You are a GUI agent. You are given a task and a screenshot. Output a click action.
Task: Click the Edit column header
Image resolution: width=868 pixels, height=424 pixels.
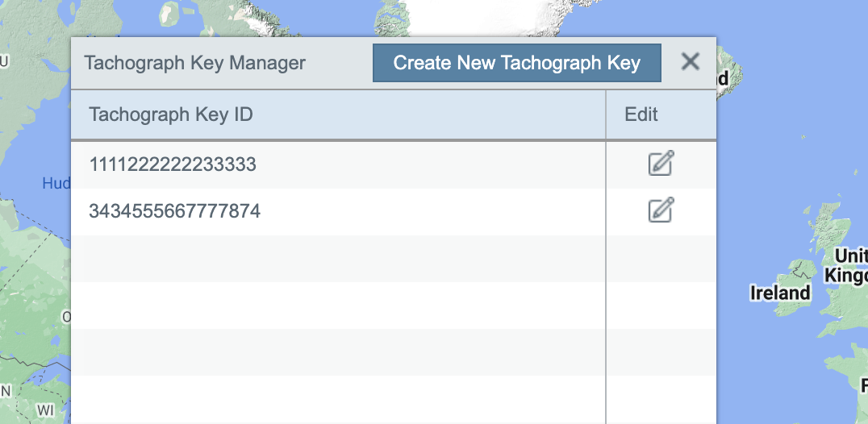pyautogui.click(x=641, y=114)
